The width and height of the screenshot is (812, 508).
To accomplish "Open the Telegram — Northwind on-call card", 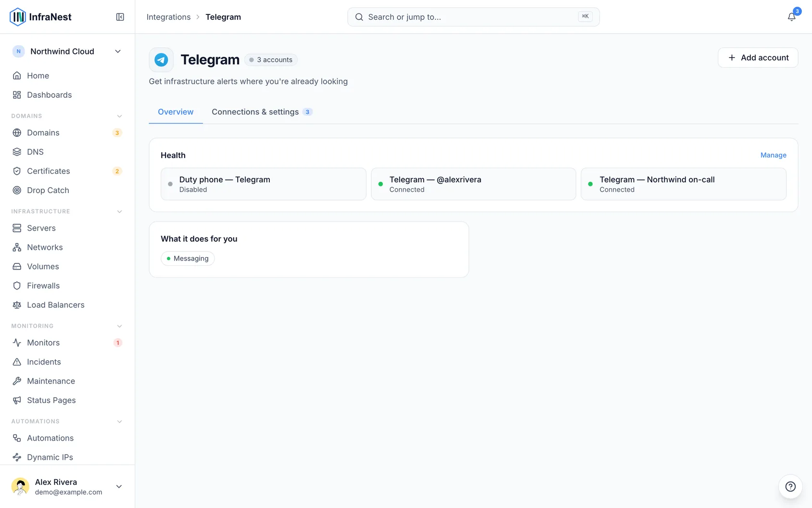I will [x=684, y=184].
